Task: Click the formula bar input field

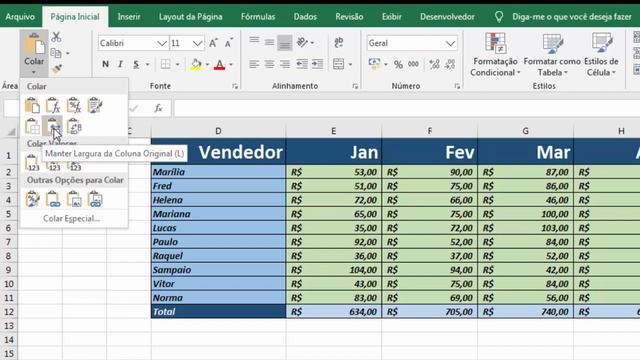Action: point(407,108)
